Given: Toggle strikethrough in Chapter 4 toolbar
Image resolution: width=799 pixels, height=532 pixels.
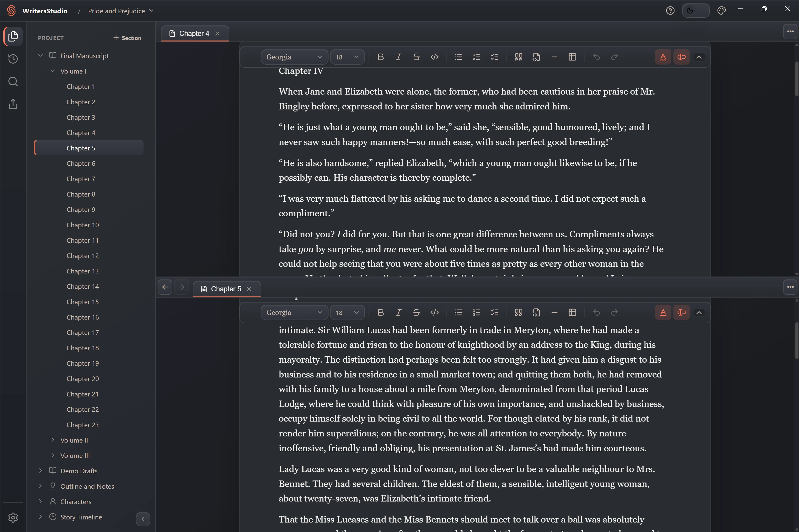Looking at the screenshot, I should coord(416,57).
